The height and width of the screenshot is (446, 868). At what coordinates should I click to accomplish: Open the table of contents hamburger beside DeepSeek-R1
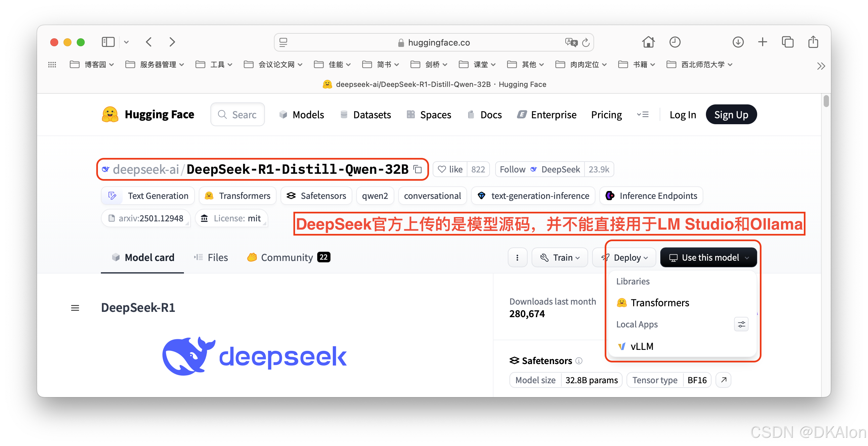[x=75, y=307]
